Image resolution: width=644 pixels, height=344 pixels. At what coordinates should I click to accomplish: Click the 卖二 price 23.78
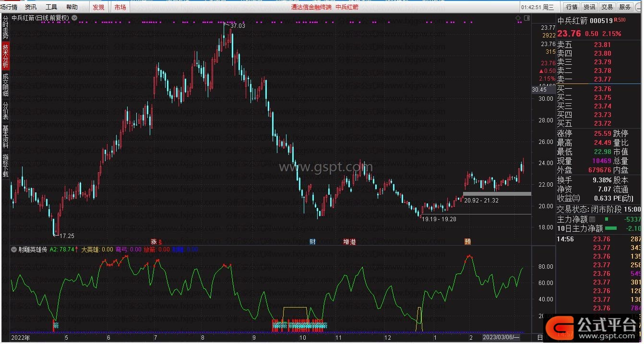tap(603, 71)
